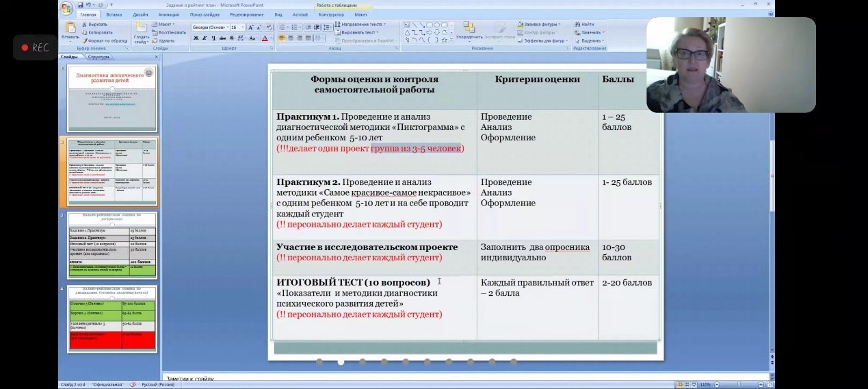The image size is (868, 389).
Task: Open the Office button menu
Action: point(66,8)
